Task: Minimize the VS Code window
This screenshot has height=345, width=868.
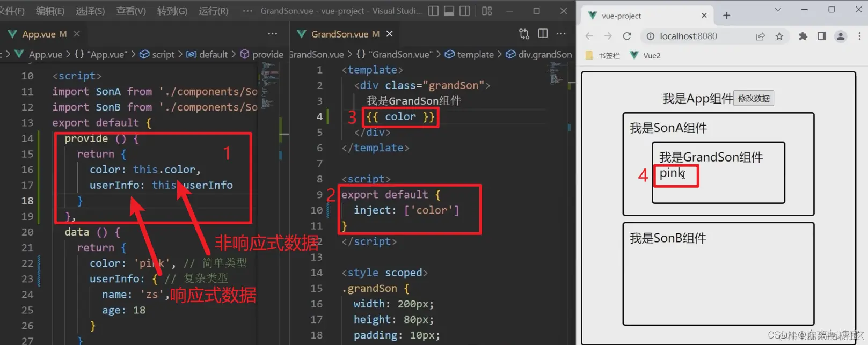Action: [509, 11]
